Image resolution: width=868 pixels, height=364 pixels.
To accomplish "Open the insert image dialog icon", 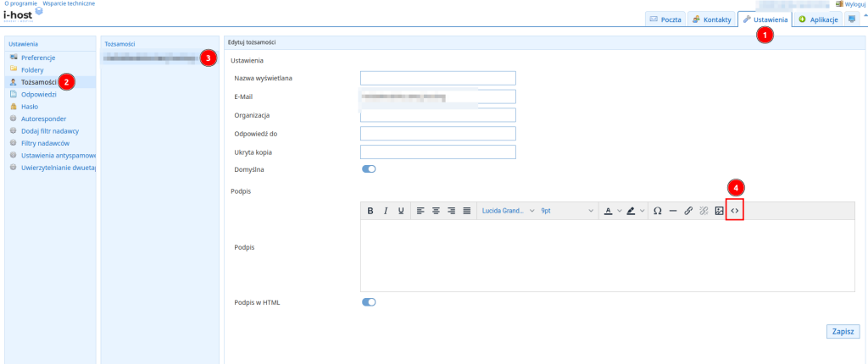I will tap(719, 211).
